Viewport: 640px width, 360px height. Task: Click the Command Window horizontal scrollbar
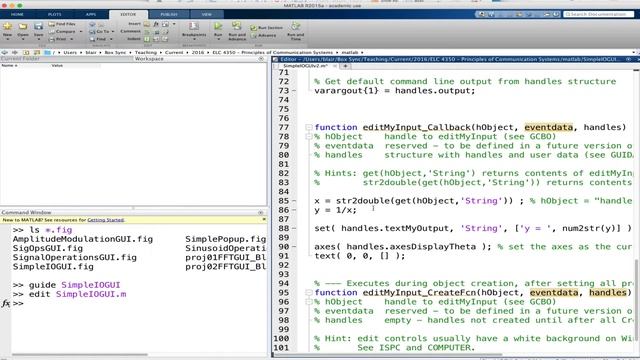[79, 355]
